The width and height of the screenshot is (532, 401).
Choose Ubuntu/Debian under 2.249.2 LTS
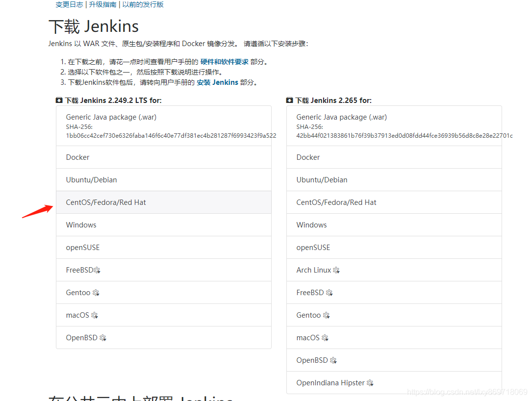(164, 180)
